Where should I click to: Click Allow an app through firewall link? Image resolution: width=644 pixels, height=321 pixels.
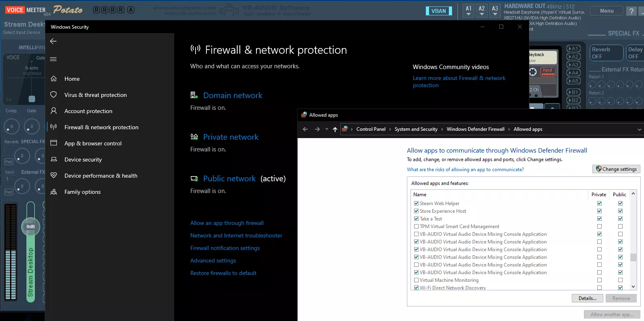pos(227,223)
